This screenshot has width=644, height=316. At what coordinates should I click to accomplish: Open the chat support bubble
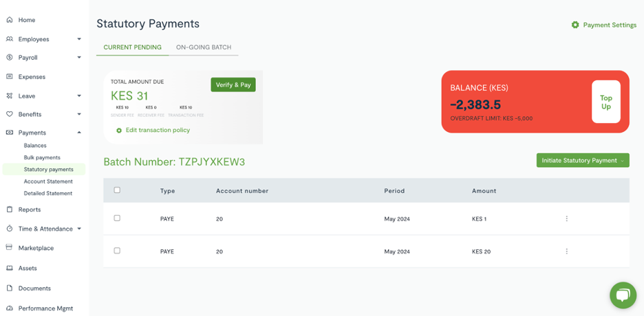click(623, 295)
